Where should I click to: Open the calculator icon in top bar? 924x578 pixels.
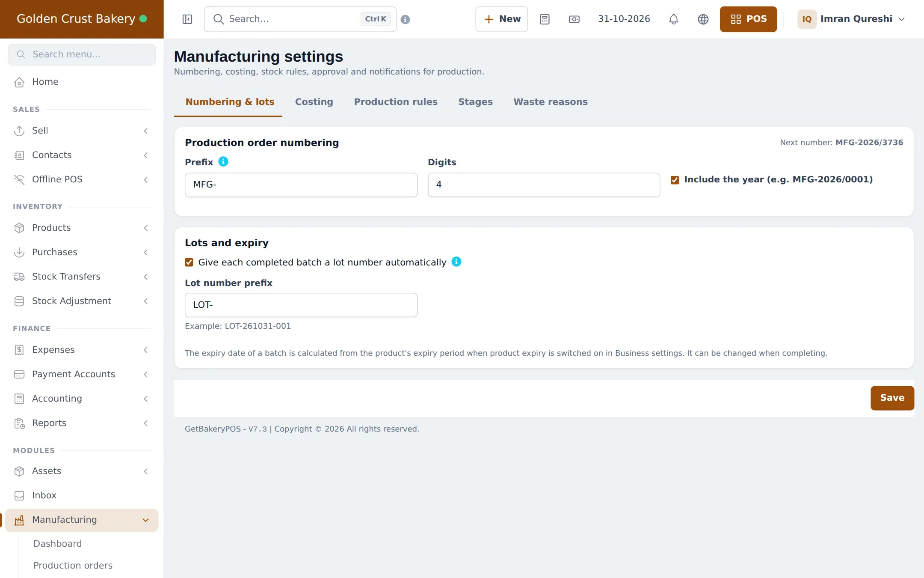coord(545,19)
